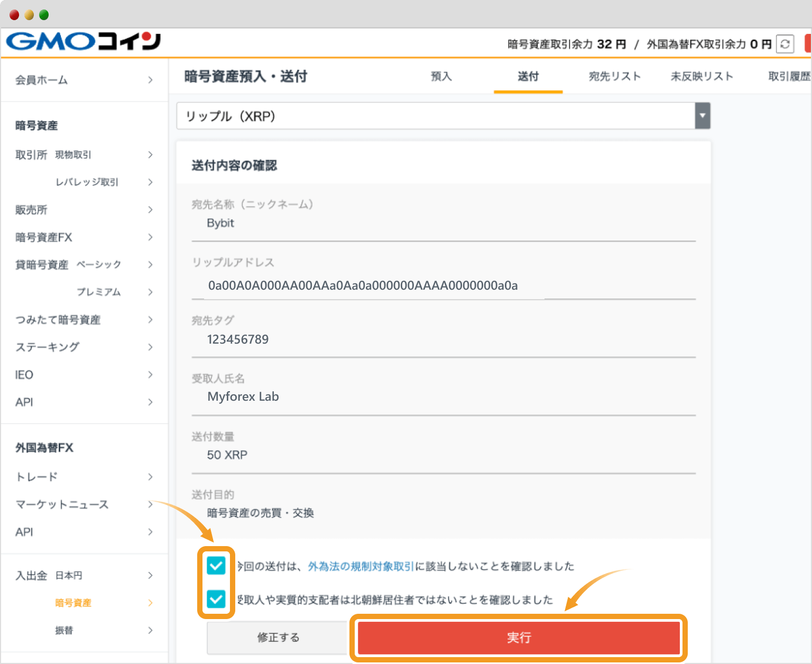Click the 外国為替FX取引余力 0 円 balance
Screen dimensions: 812x664
(x=709, y=44)
